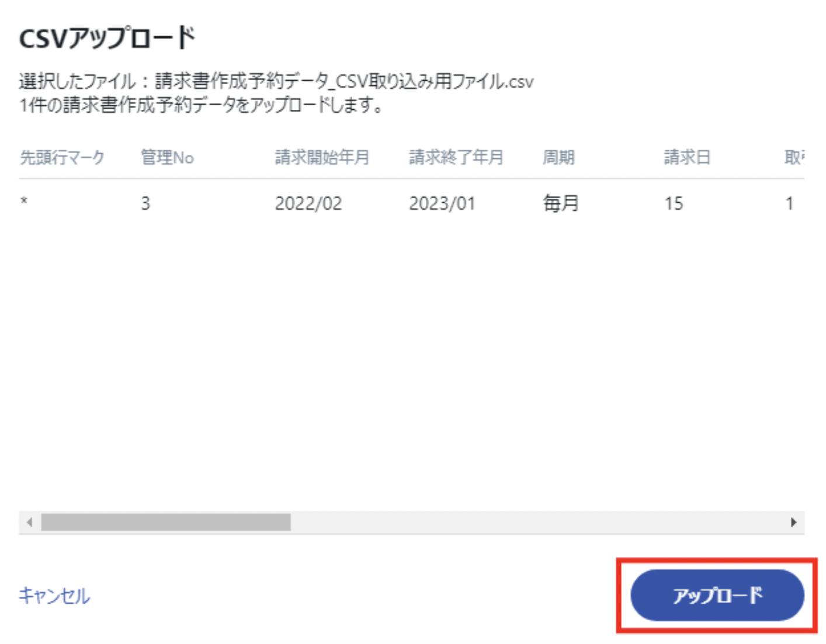Viewport: 826px width, 644px height.
Task: Click the management number 3 cell
Action: 145,203
